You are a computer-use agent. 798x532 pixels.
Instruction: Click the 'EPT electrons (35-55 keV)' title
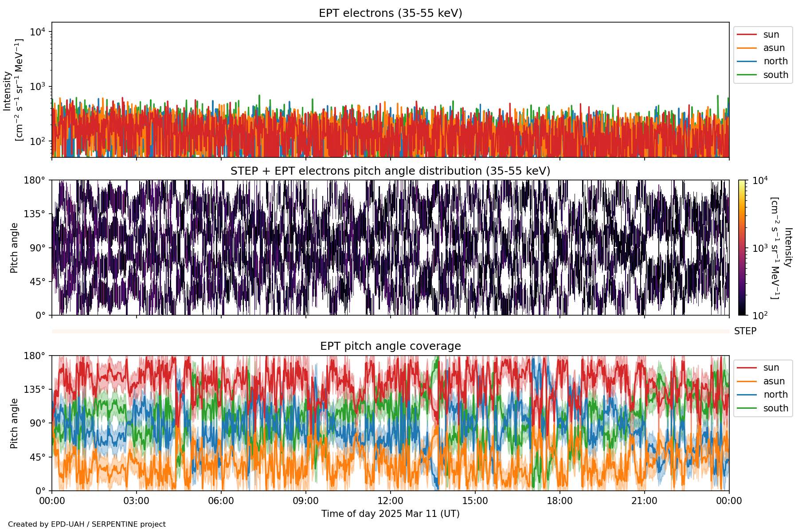tap(390, 13)
